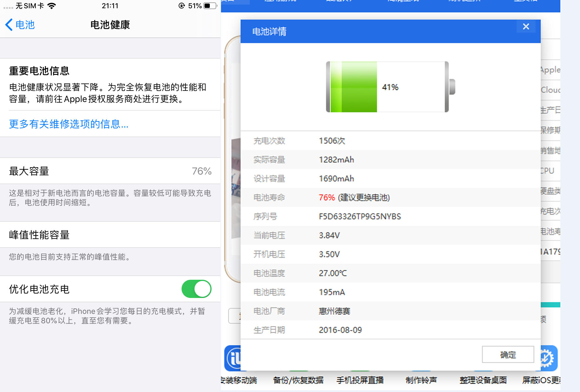Click 备份/恢复数据 in the bottom toolbar
Screen dimensions: 580x392
point(298,380)
